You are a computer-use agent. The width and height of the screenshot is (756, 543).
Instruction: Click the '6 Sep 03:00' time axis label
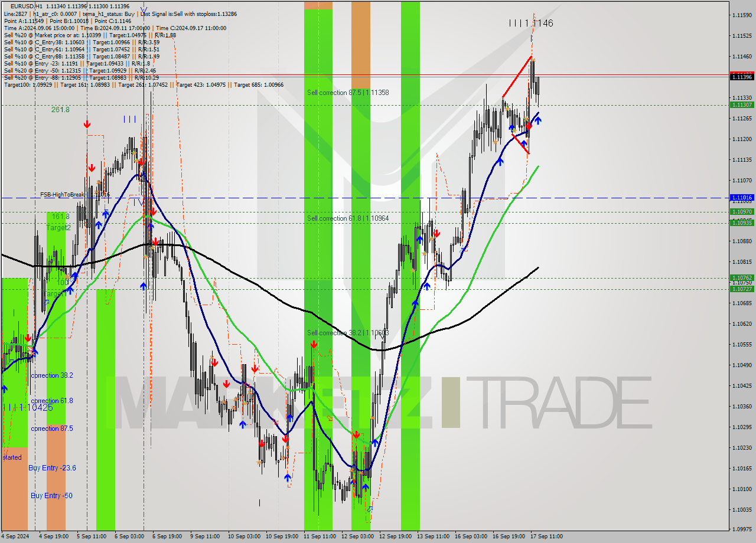pos(129,537)
